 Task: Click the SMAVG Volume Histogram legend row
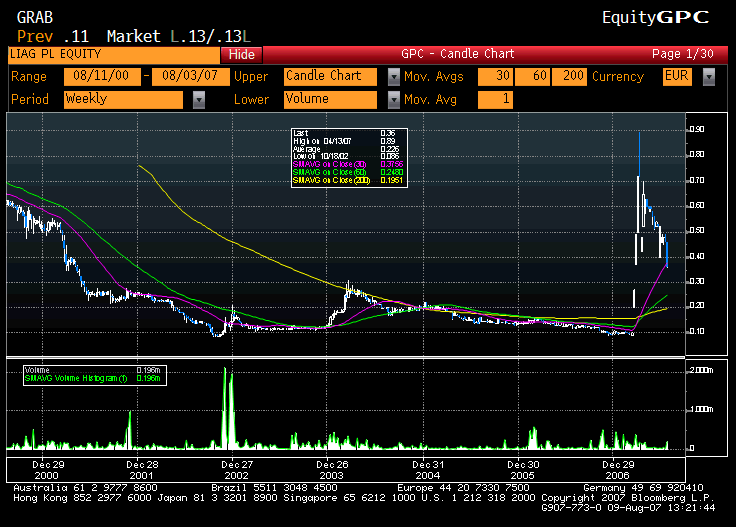[x=94, y=378]
